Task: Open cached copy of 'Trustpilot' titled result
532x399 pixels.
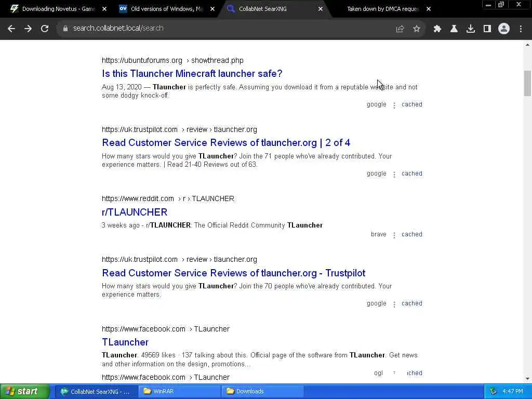Action: [x=412, y=303]
